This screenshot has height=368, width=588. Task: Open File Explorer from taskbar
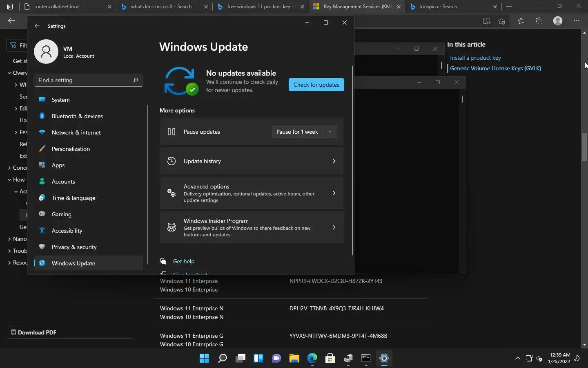tap(294, 358)
